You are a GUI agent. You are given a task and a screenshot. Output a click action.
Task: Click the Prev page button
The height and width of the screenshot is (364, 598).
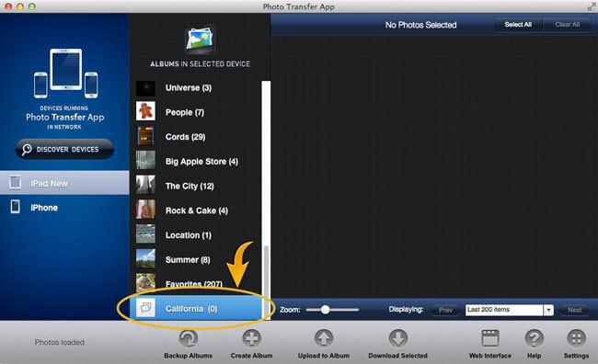[x=445, y=310]
